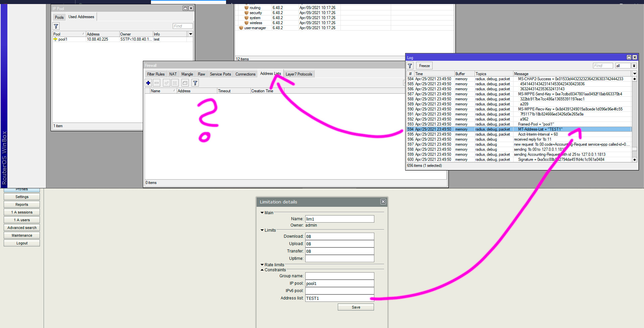Click the Group name field

coord(339,276)
